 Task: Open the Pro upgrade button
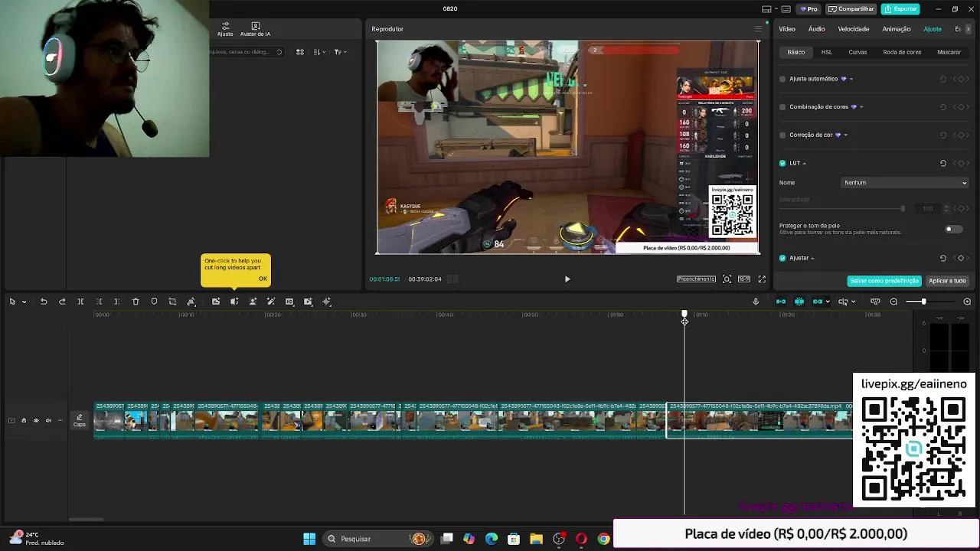[x=808, y=9]
